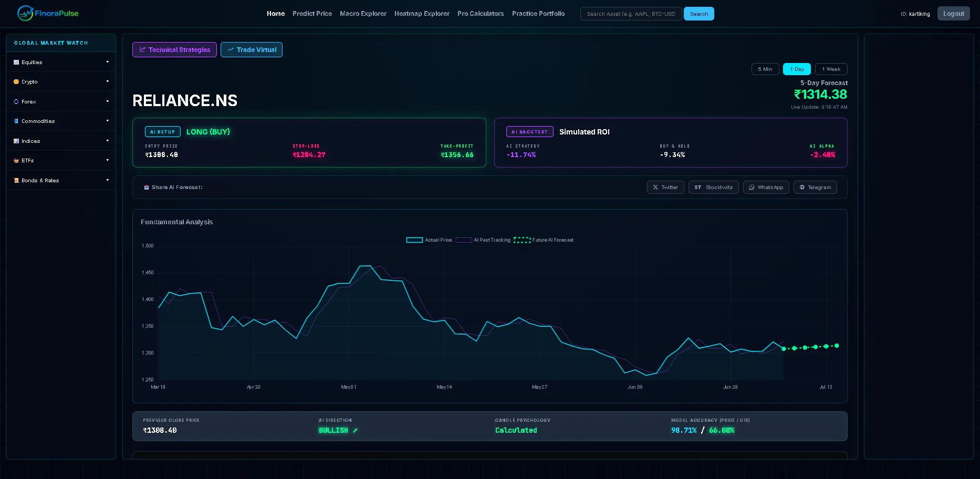Image resolution: width=980 pixels, height=479 pixels.
Task: Click the orange Crypto coin icon
Action: 16,82
